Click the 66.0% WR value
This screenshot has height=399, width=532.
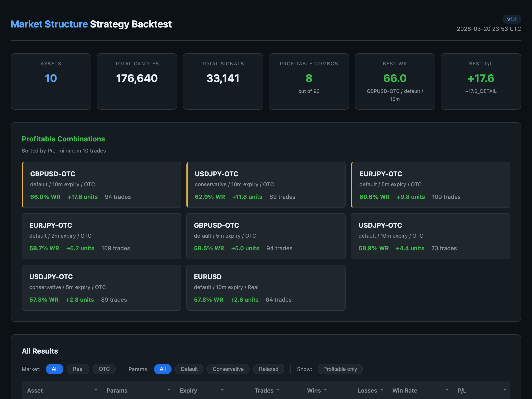tap(45, 197)
